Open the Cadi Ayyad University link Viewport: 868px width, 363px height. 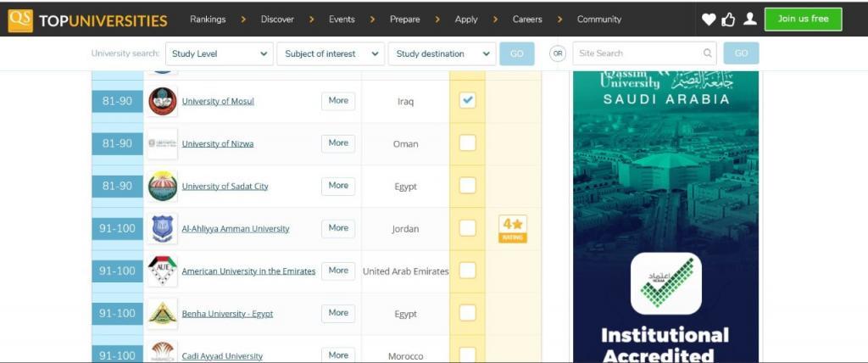tap(222, 356)
